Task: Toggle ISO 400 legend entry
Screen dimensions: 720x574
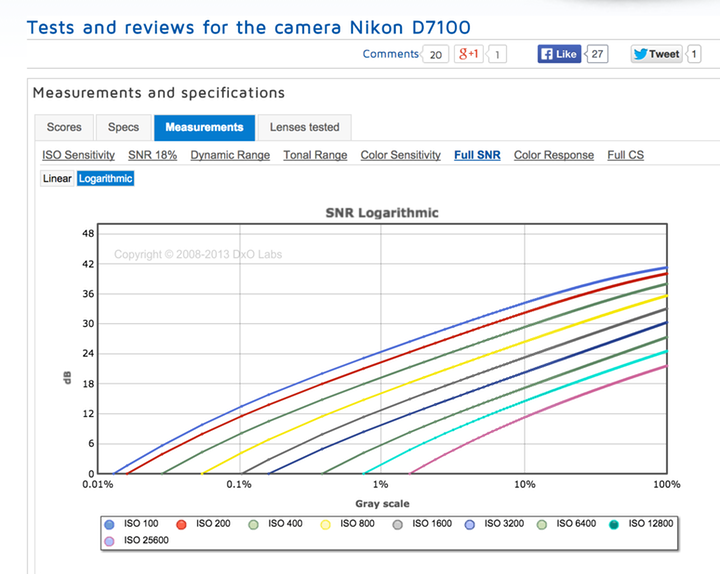Action: 276,523
